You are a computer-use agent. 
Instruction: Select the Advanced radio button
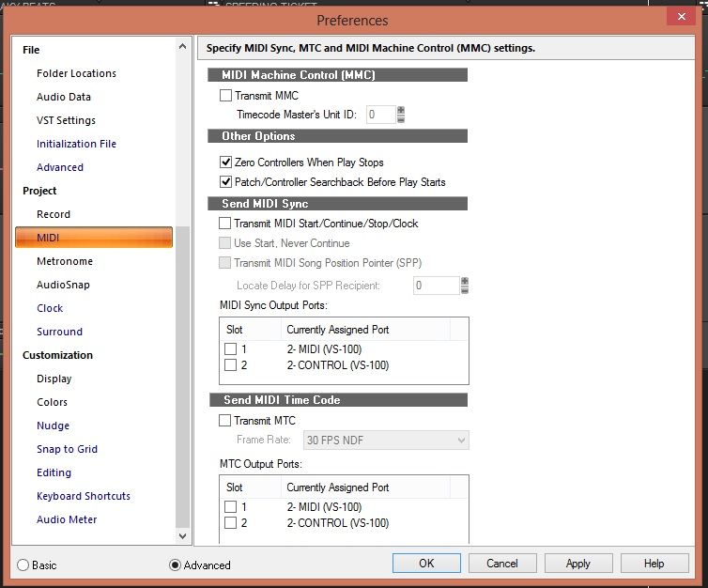[175, 565]
